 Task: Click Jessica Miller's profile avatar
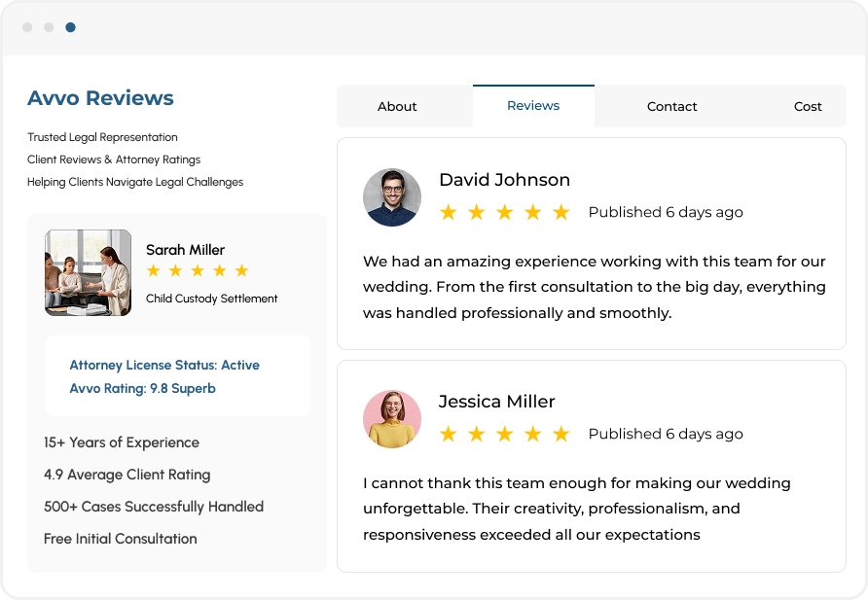coord(392,419)
